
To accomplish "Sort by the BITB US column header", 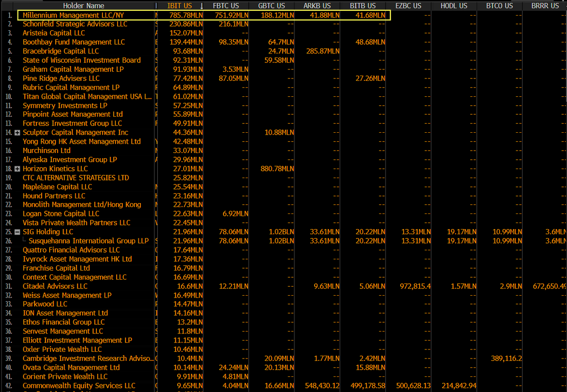I will tap(363, 6).
